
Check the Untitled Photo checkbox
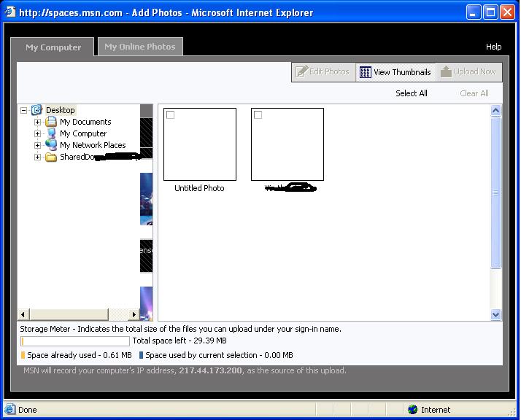[171, 115]
